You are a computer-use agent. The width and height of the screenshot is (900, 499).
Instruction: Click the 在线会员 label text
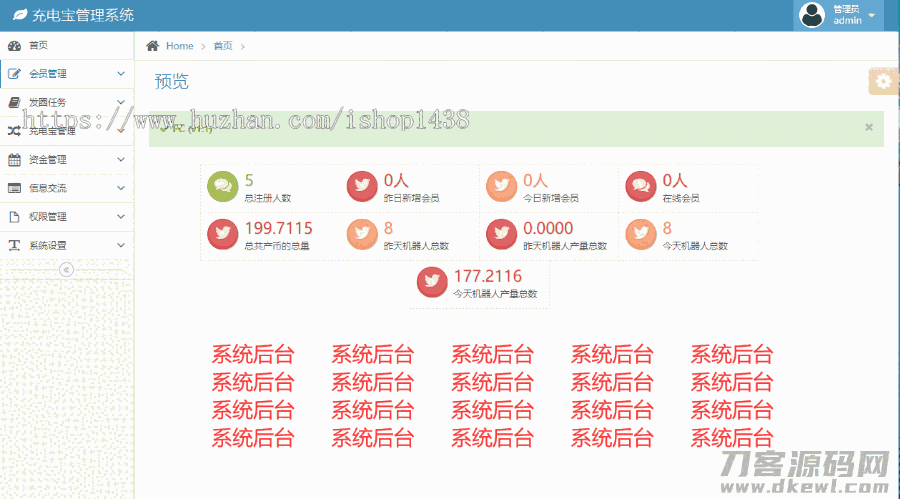(681, 198)
